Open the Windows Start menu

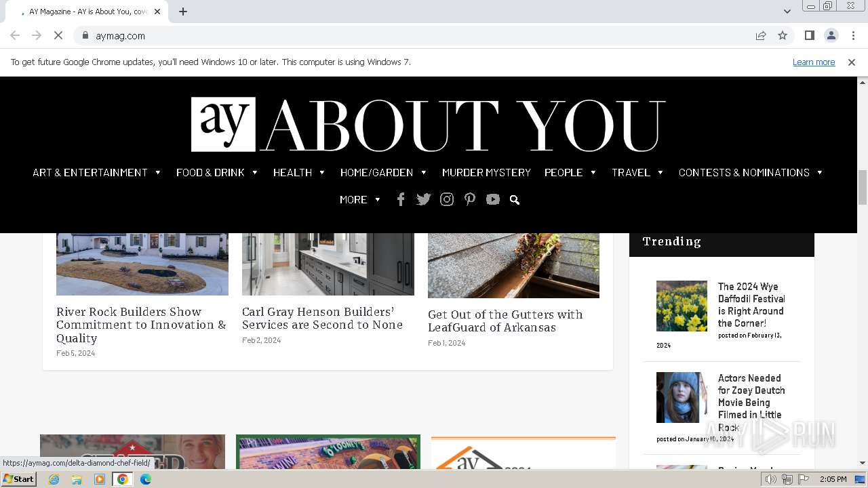[19, 479]
